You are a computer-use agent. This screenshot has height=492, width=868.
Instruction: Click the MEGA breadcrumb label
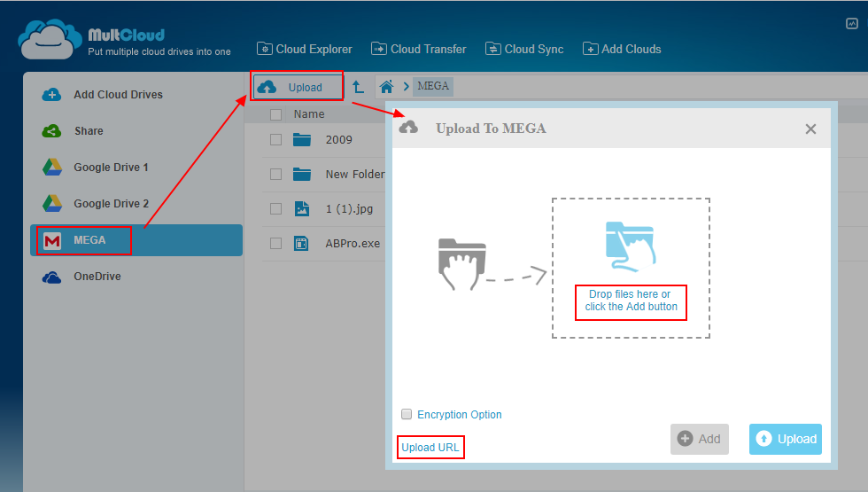coord(433,86)
